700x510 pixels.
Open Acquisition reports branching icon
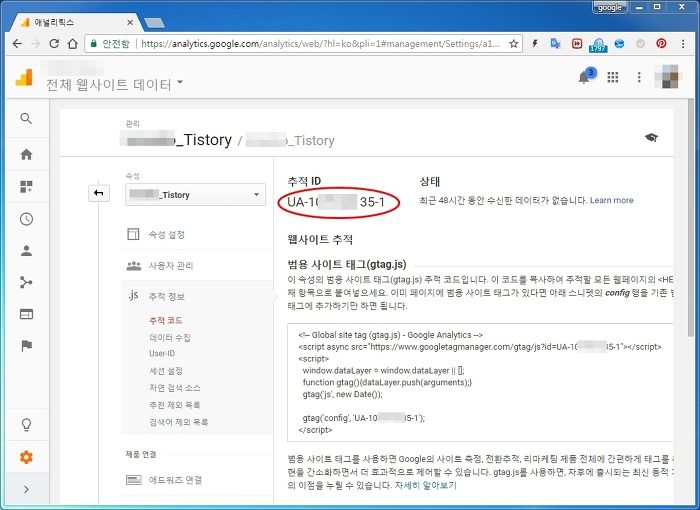click(26, 282)
